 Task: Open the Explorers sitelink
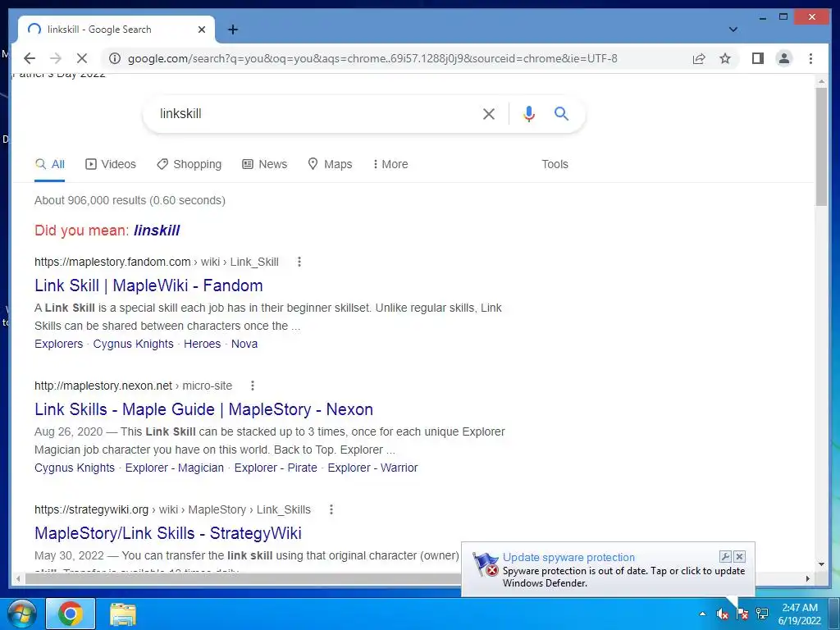click(58, 344)
